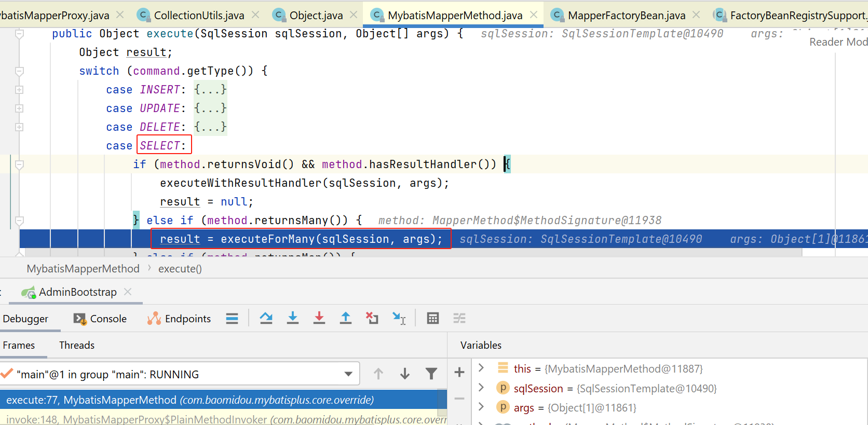Click the Step Into debugger icon

point(293,318)
